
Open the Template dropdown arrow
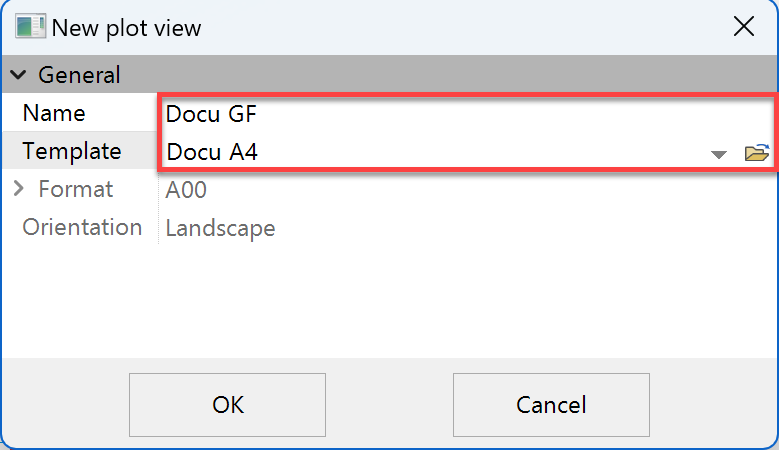click(718, 154)
